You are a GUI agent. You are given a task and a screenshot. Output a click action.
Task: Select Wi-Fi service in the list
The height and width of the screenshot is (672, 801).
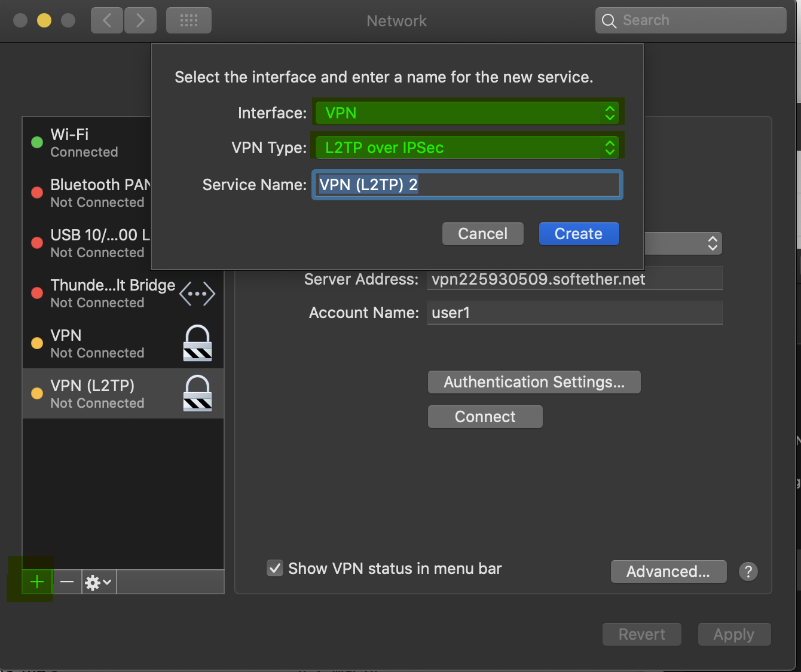click(x=87, y=142)
